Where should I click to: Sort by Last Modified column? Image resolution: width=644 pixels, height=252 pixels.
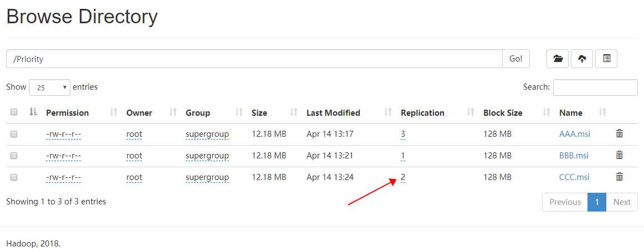387,112
